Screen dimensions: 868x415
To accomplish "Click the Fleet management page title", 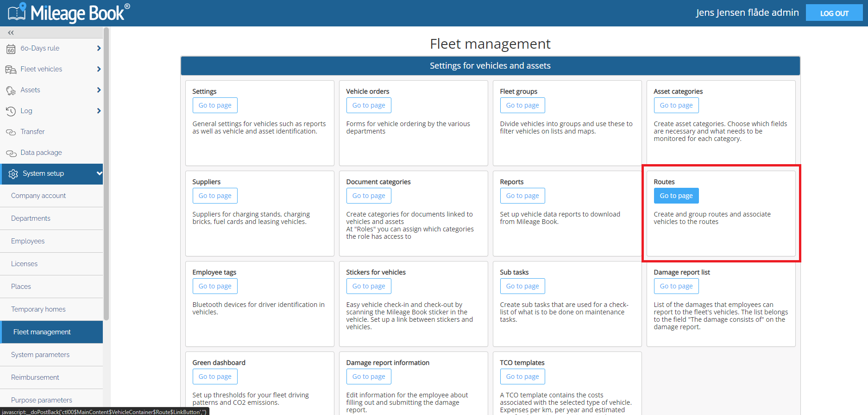I will click(490, 44).
